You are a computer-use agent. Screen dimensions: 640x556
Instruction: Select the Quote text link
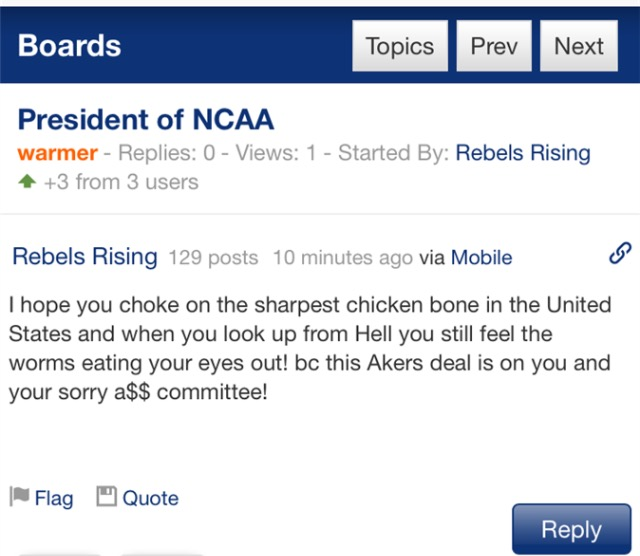pos(150,498)
